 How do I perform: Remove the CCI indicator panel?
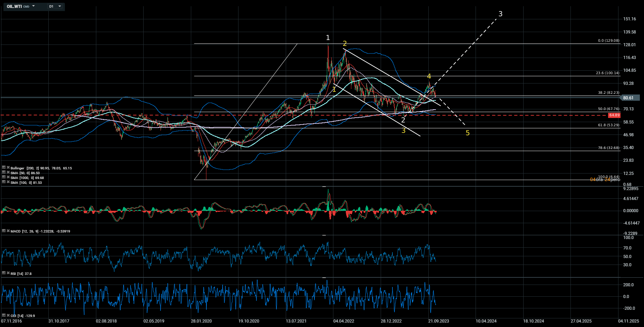pyautogui.click(x=8, y=315)
